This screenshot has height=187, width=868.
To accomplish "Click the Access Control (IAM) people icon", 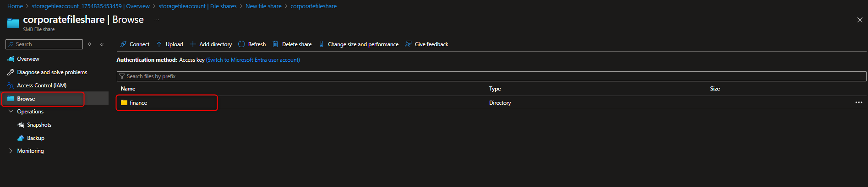I will (x=11, y=85).
